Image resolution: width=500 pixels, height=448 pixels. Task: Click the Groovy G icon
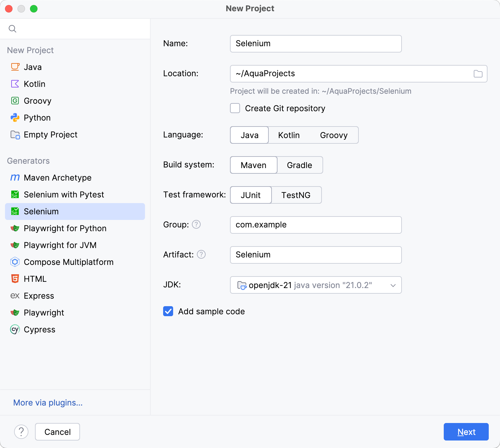point(15,101)
